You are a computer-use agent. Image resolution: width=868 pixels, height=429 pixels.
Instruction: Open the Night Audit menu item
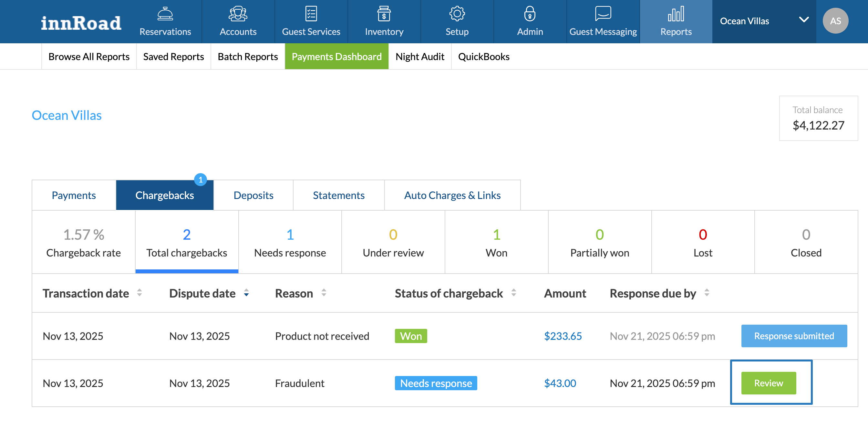(x=419, y=57)
